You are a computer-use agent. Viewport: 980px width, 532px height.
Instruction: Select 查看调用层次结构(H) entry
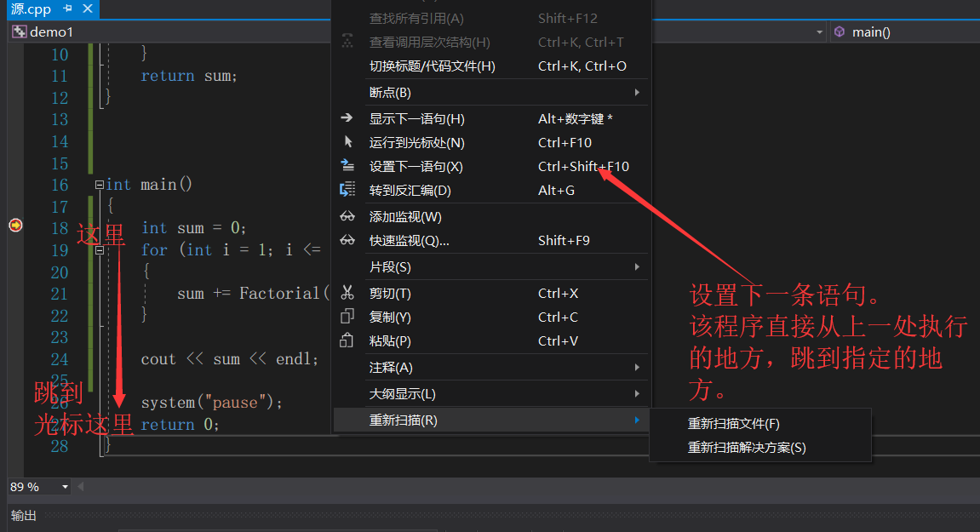click(x=490, y=42)
